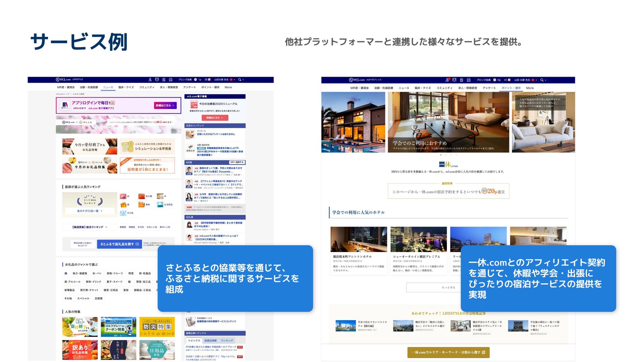This screenshot has width=644, height=362.
Task: Click the お知らせ megaphone icon
Action: coord(191,147)
